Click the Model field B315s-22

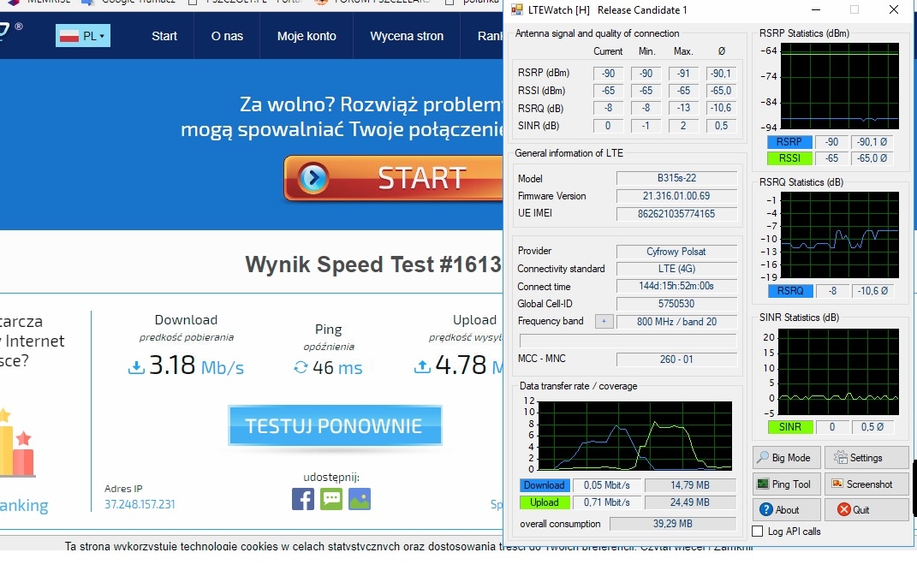click(676, 178)
